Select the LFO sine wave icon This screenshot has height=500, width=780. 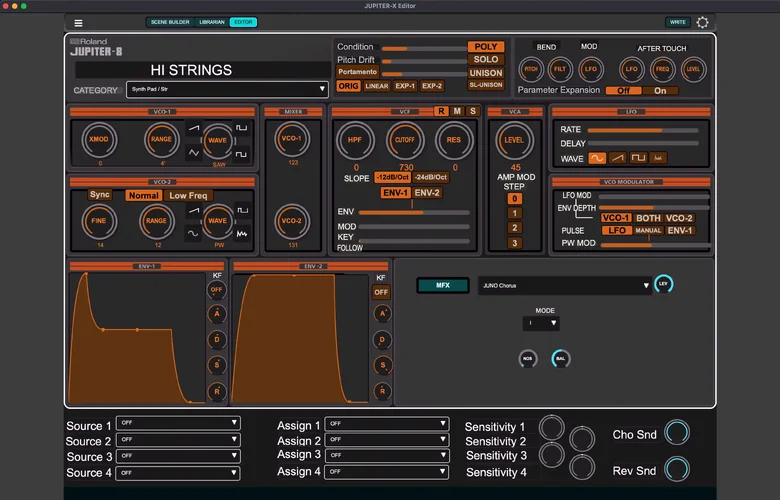[x=597, y=158]
